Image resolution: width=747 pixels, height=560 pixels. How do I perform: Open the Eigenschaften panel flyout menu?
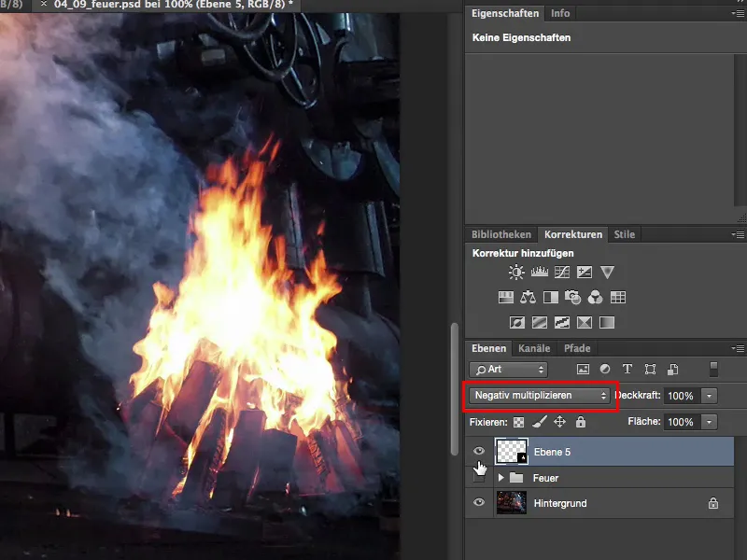[738, 13]
